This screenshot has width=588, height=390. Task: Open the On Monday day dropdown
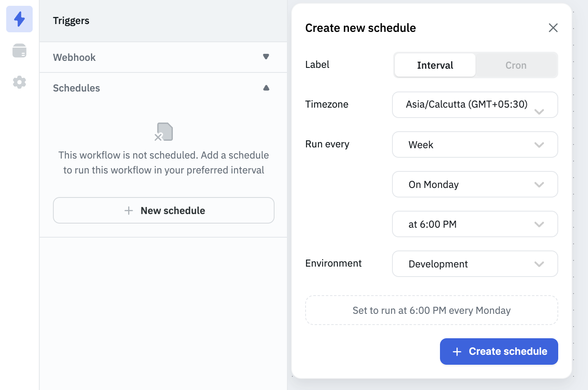coord(475,184)
